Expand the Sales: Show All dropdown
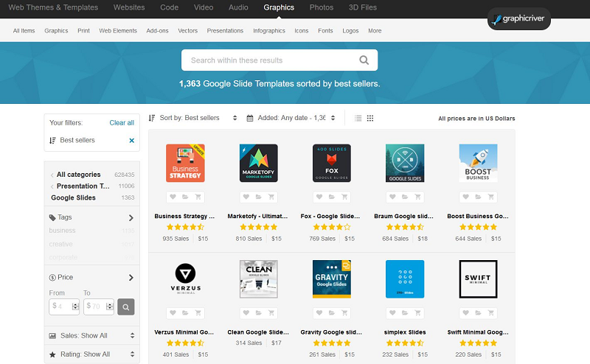This screenshot has height=364, width=590. pyautogui.click(x=92, y=335)
